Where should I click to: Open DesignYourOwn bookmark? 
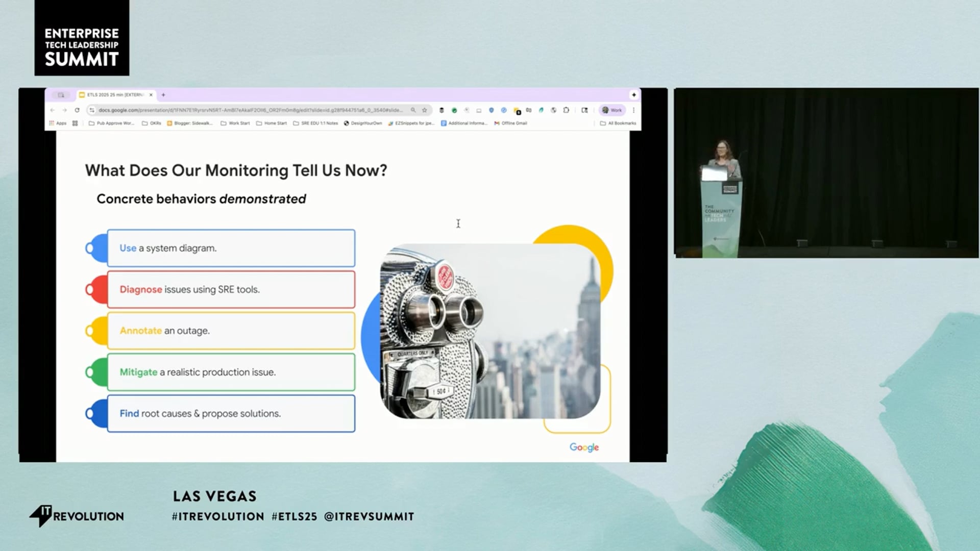pos(363,123)
